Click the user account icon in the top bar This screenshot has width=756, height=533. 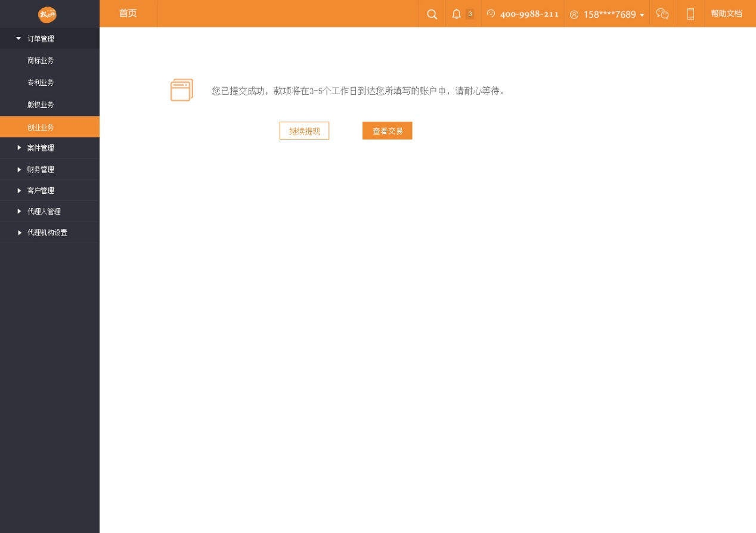[x=574, y=14]
